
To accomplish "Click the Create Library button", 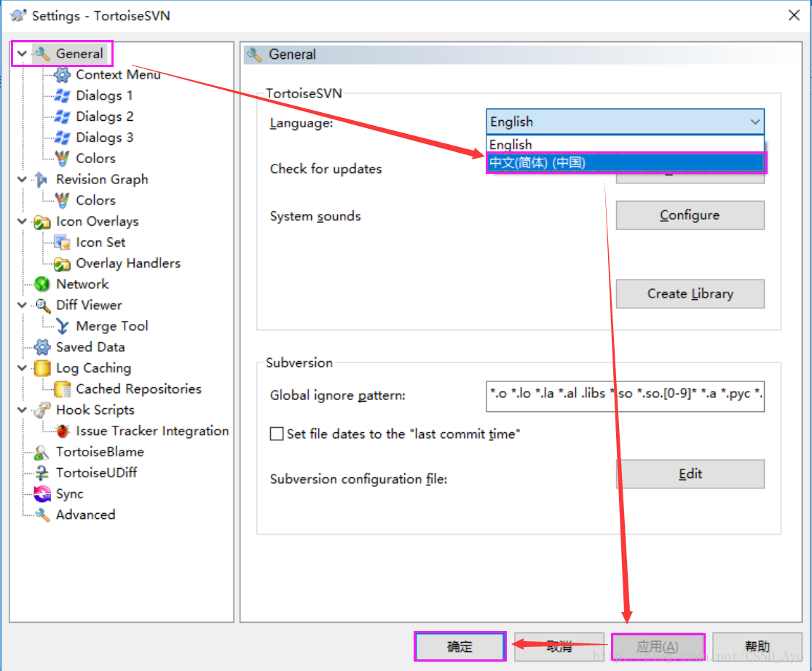I will pyautogui.click(x=690, y=294).
